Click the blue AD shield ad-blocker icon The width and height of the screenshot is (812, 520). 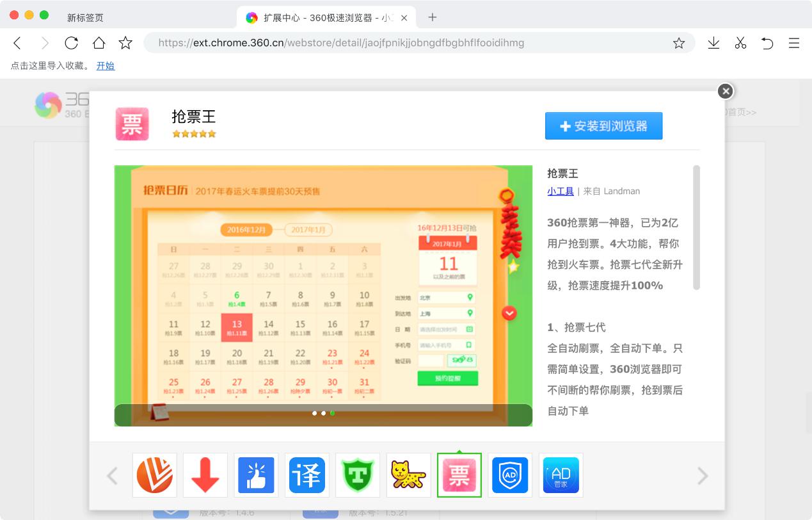click(510, 475)
